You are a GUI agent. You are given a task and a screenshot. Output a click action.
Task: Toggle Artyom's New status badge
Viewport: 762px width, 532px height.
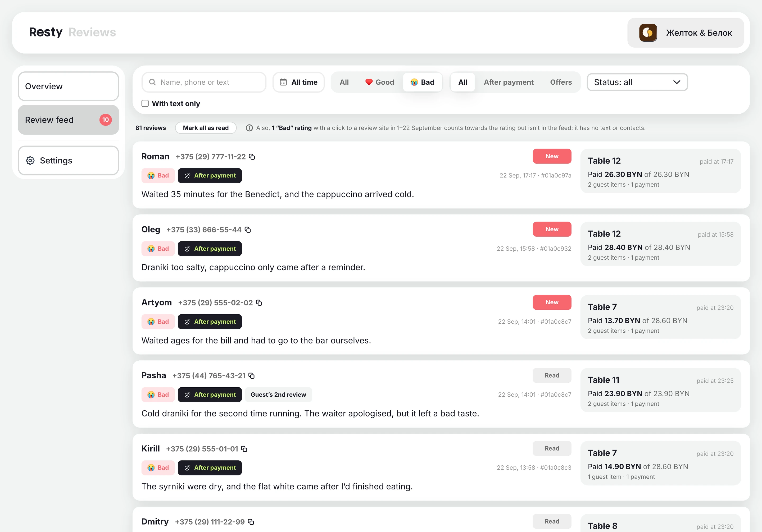pos(552,302)
